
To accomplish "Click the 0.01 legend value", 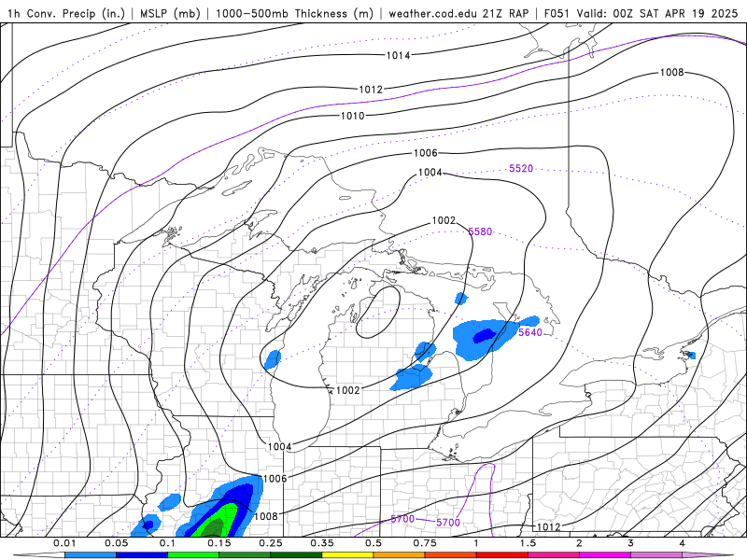I will [x=64, y=543].
